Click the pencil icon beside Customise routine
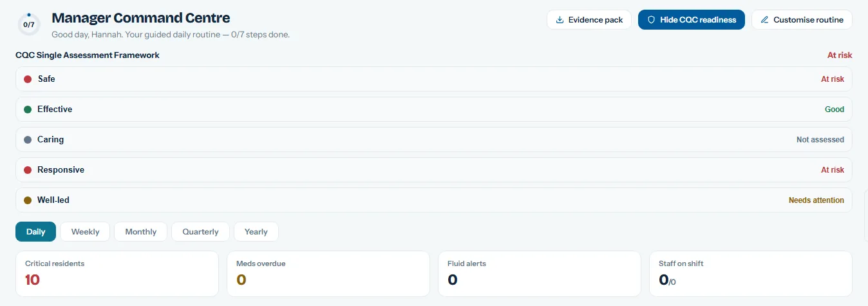This screenshot has width=868, height=306. click(764, 20)
